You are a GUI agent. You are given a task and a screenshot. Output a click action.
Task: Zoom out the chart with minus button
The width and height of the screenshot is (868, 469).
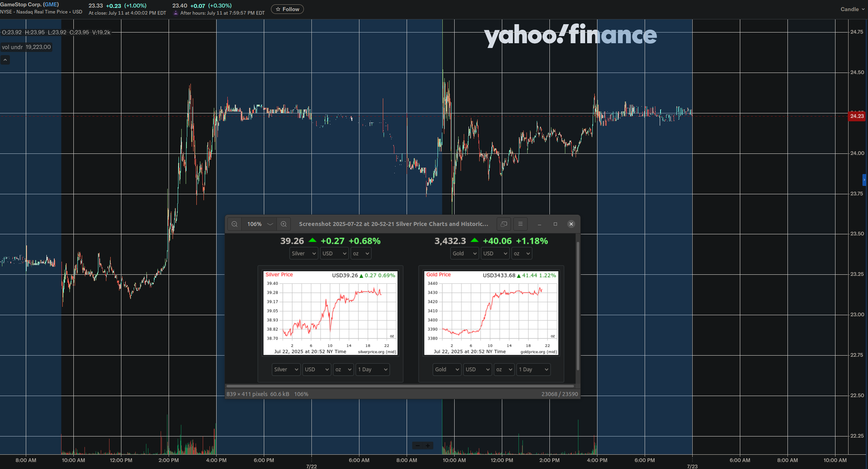(417, 446)
